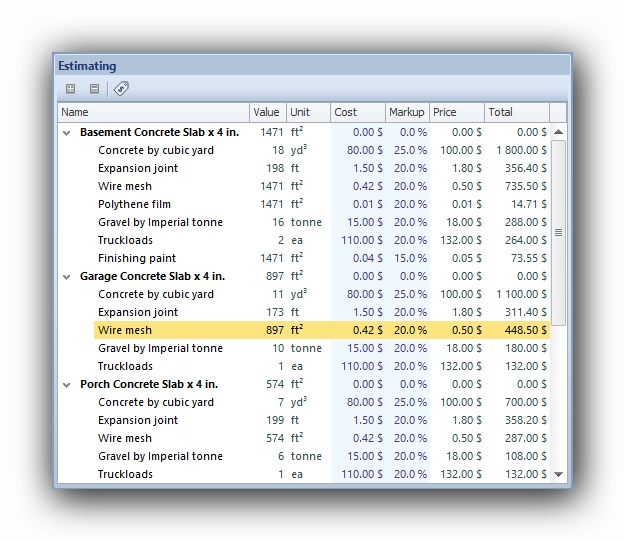The image size is (625, 541).
Task: Click the Estimating panel title
Action: (x=87, y=66)
